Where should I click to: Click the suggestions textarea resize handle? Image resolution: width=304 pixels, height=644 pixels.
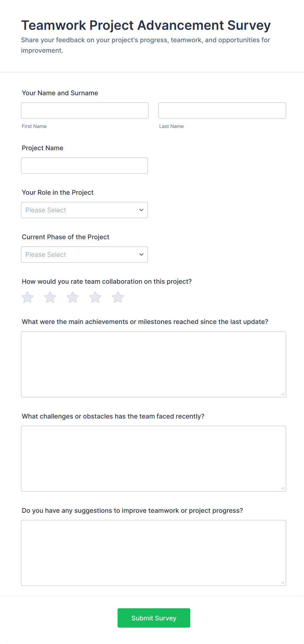[283, 582]
